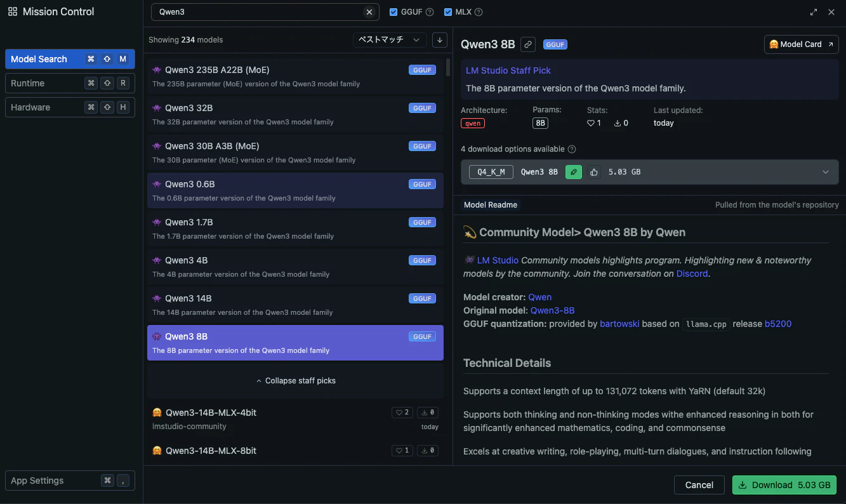This screenshot has width=846, height=504.
Task: Click the green rocket icon on Q4_K_M
Action: [x=574, y=172]
